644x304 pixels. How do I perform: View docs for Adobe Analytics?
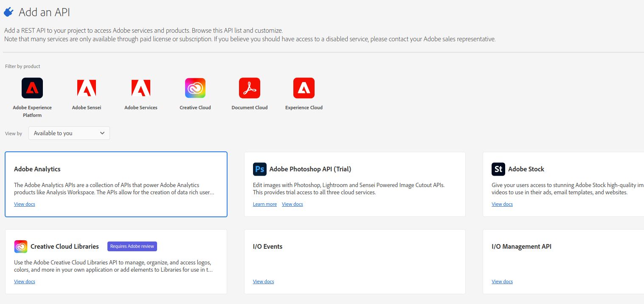pos(24,204)
